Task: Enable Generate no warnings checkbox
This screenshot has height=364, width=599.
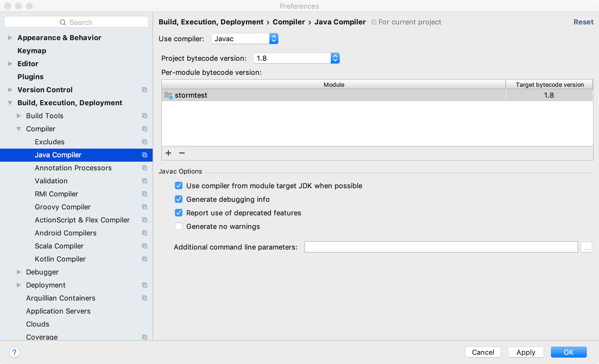Action: coord(179,226)
